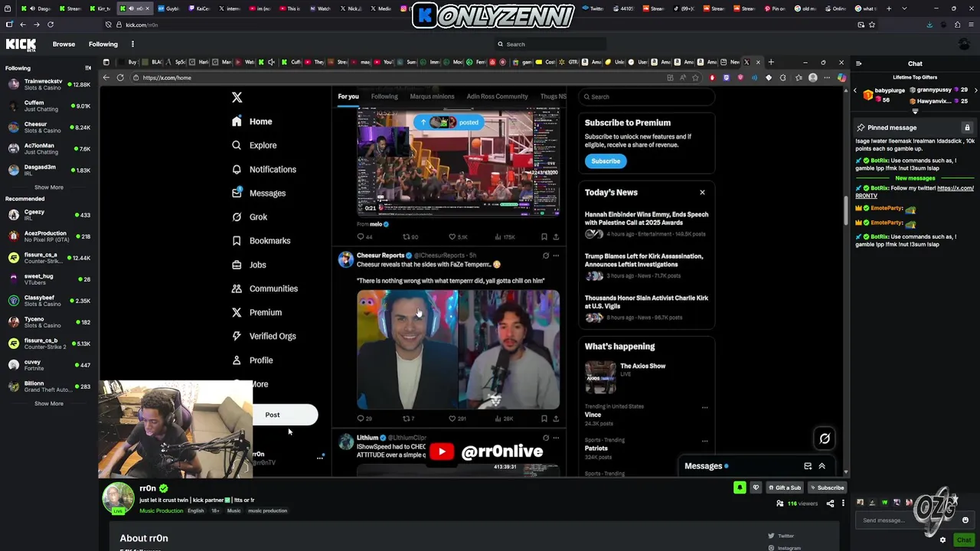980x551 pixels.
Task: Toggle the stream notification bell
Action: [740, 487]
